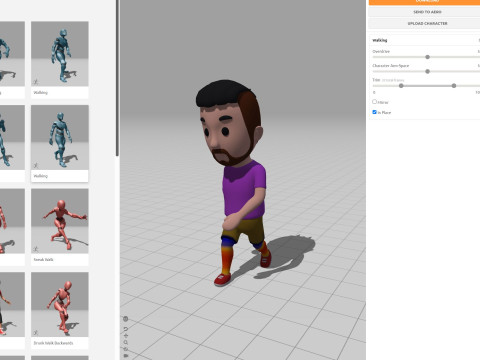Click motion icon on the second Walking thumbnail

[36, 165]
